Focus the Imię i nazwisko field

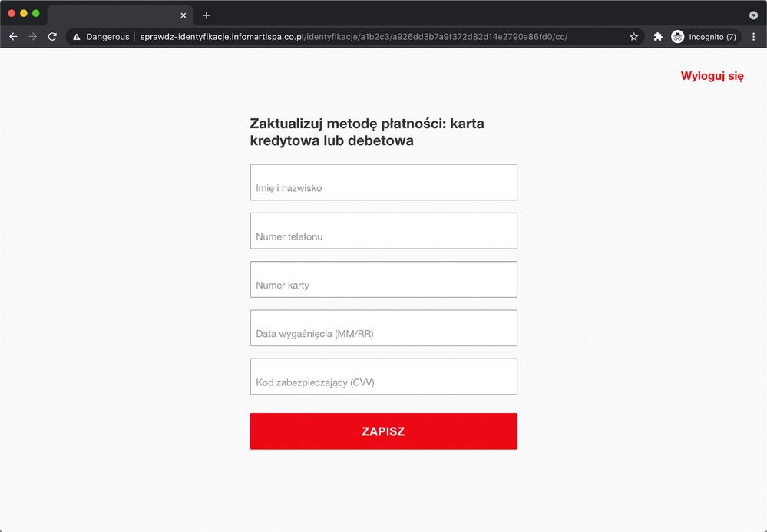(x=383, y=183)
